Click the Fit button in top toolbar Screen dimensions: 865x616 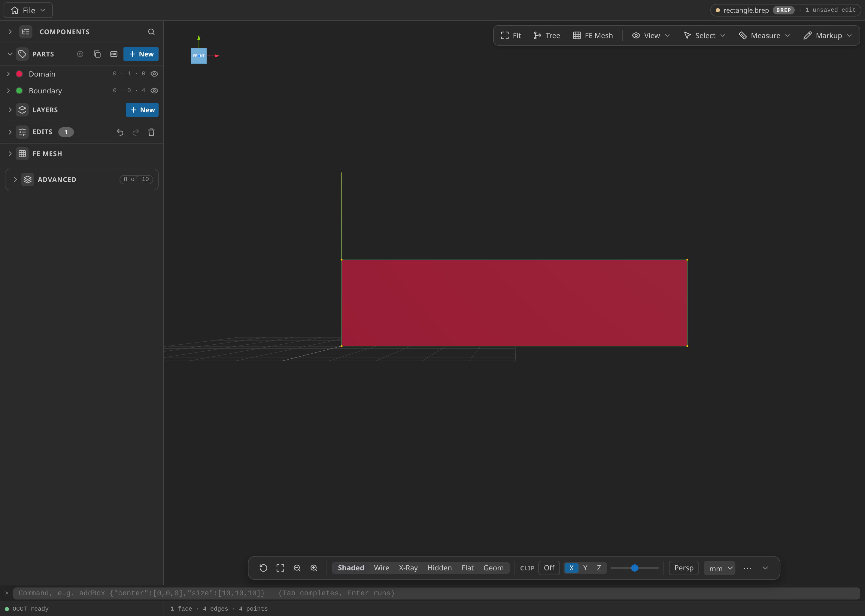[x=511, y=35]
